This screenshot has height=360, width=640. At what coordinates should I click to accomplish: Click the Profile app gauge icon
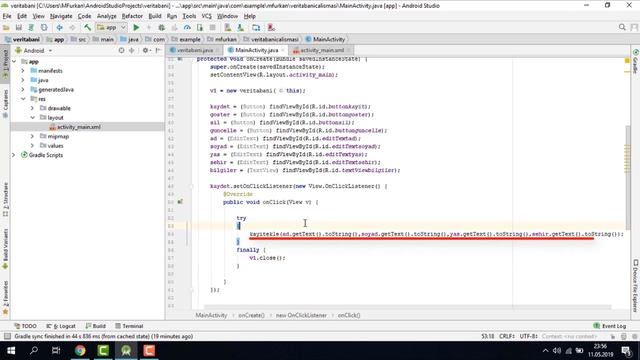187,28
